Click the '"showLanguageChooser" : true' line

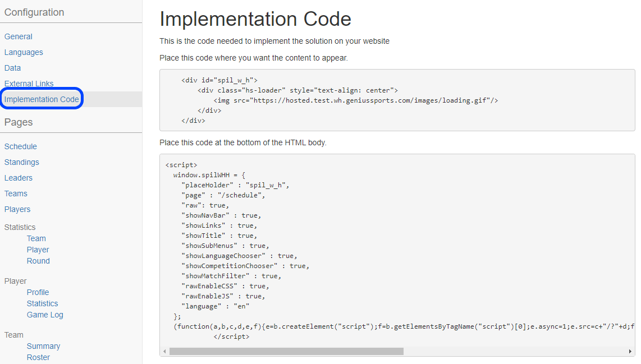point(239,256)
